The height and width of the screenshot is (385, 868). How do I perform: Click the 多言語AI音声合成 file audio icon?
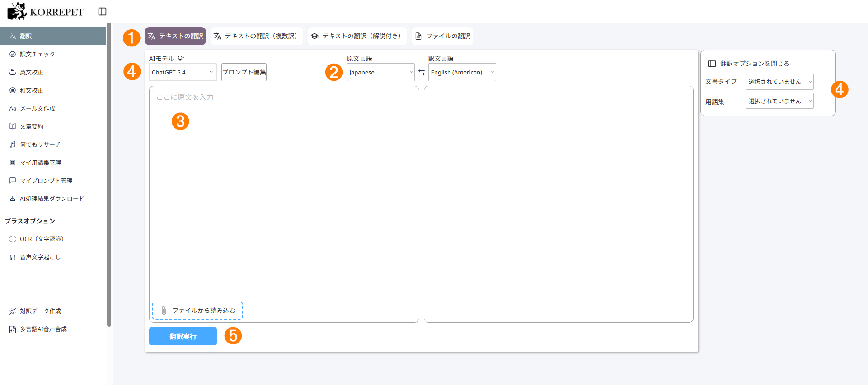(13, 329)
